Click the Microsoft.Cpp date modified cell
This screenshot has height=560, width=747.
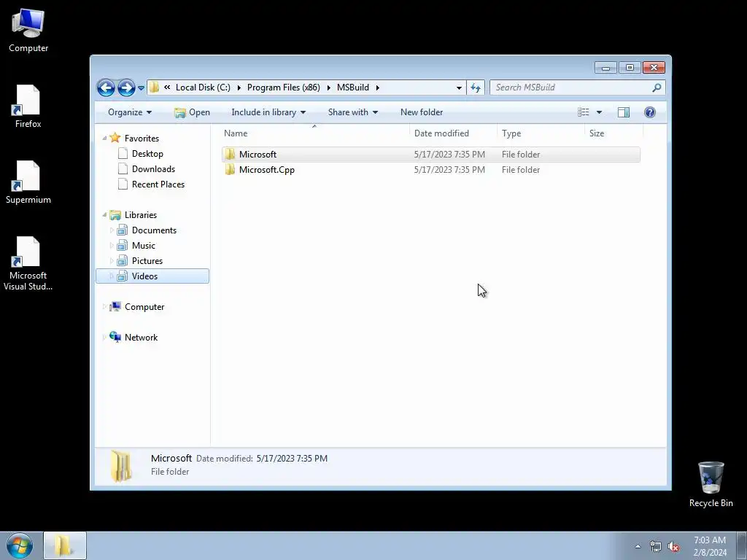click(449, 169)
